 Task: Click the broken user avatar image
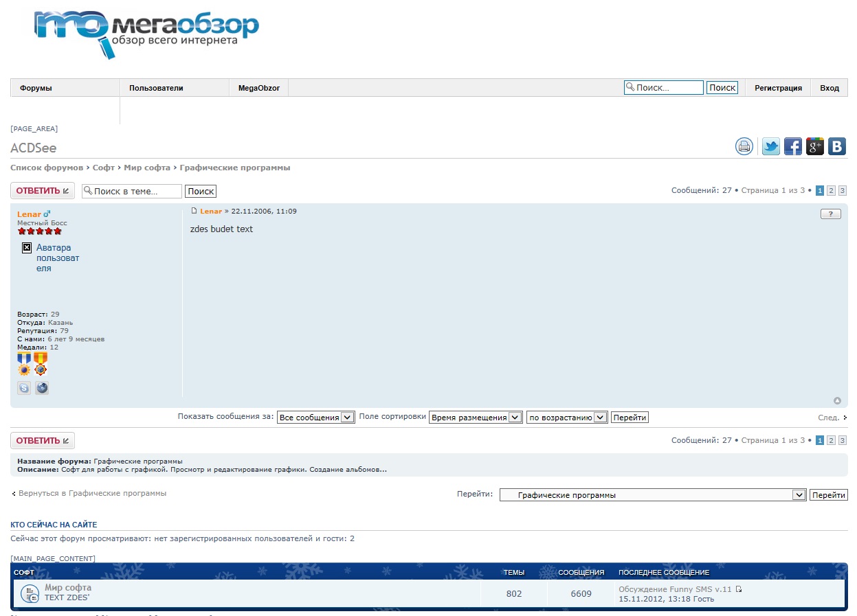pos(27,248)
